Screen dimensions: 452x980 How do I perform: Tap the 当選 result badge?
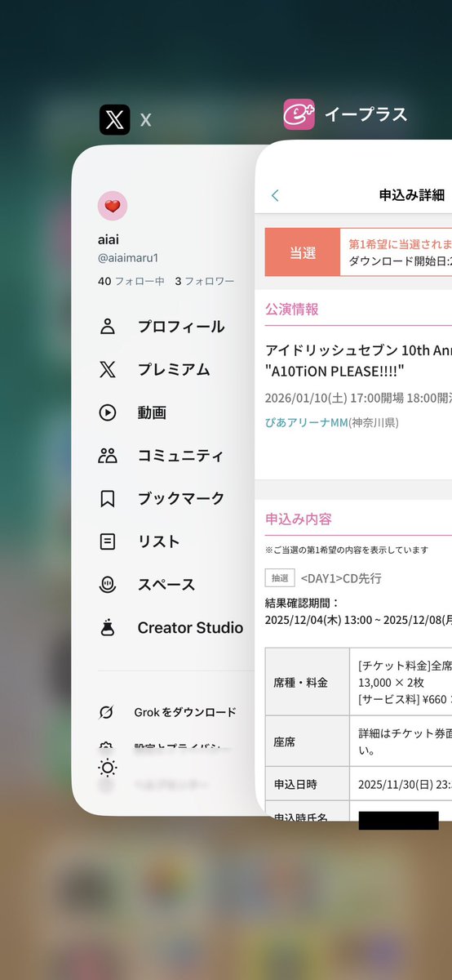pos(303,253)
